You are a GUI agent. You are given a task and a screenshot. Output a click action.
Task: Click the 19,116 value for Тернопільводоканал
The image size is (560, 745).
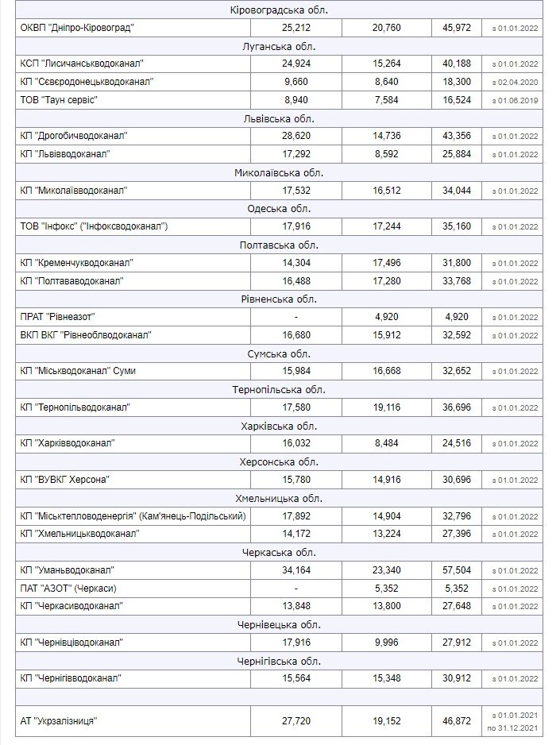click(x=387, y=407)
